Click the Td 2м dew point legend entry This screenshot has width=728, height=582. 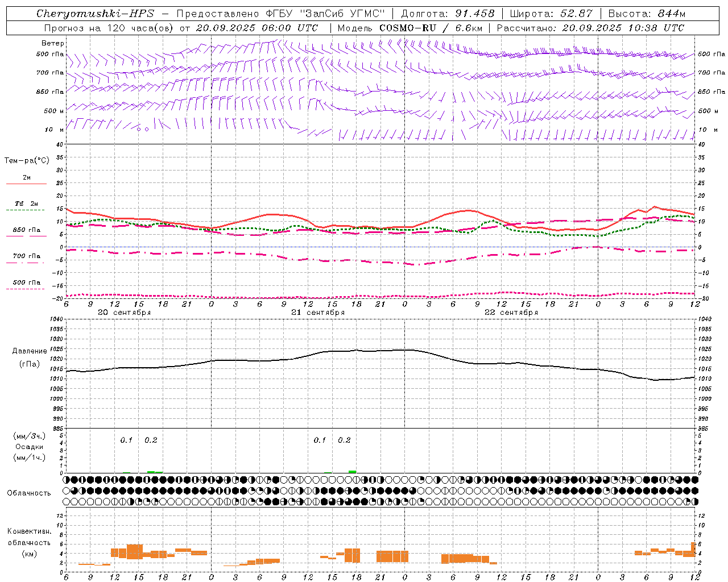(x=27, y=203)
